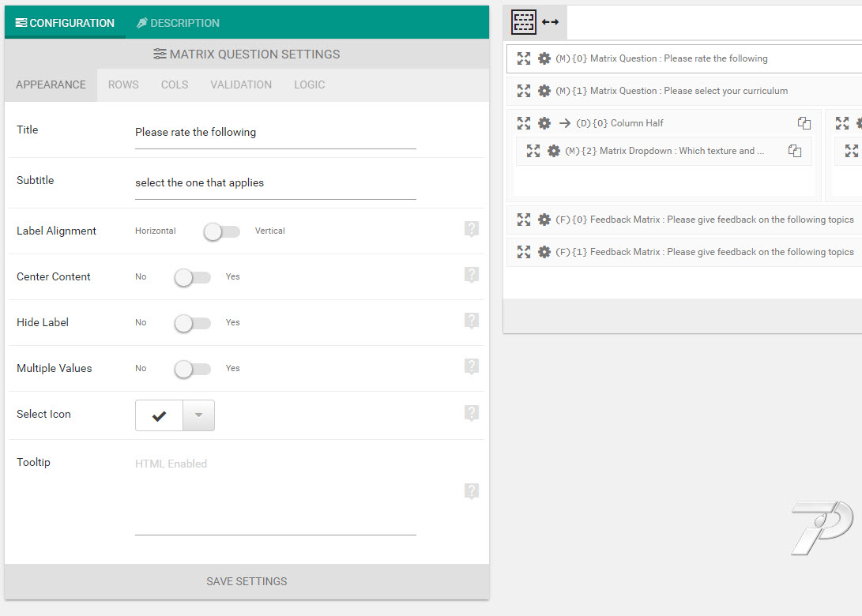Screen dimensions: 862x616
Task: Open settings gear for Feedback Matrix {1}
Action: (x=544, y=252)
